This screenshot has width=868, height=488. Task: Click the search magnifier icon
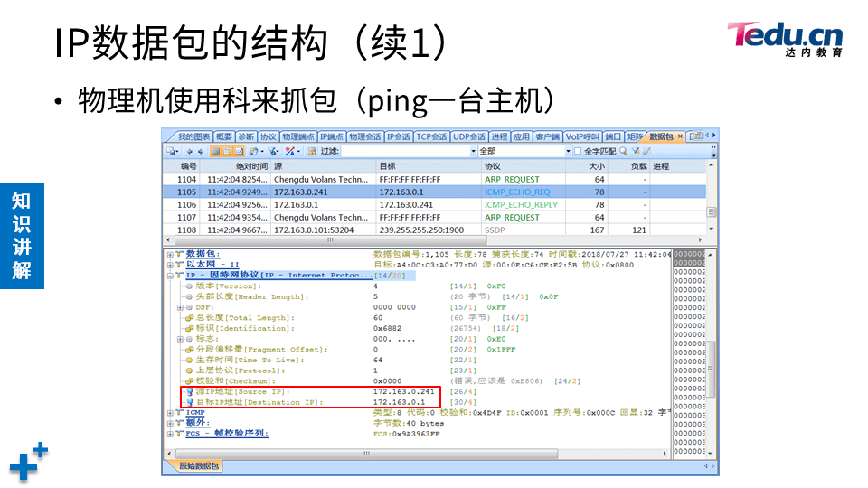[x=623, y=151]
